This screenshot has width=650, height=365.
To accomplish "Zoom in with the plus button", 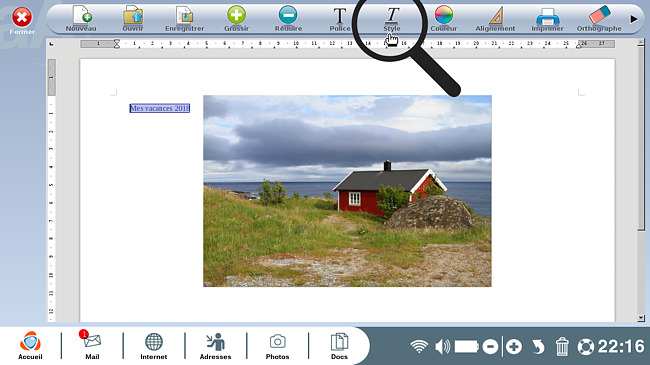I will 514,346.
